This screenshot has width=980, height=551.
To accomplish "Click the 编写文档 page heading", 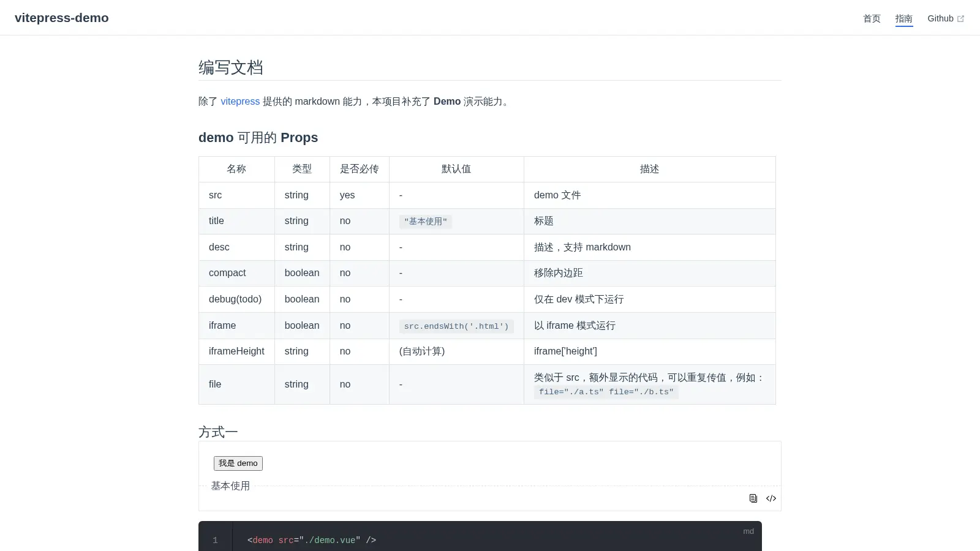I will pos(231,67).
